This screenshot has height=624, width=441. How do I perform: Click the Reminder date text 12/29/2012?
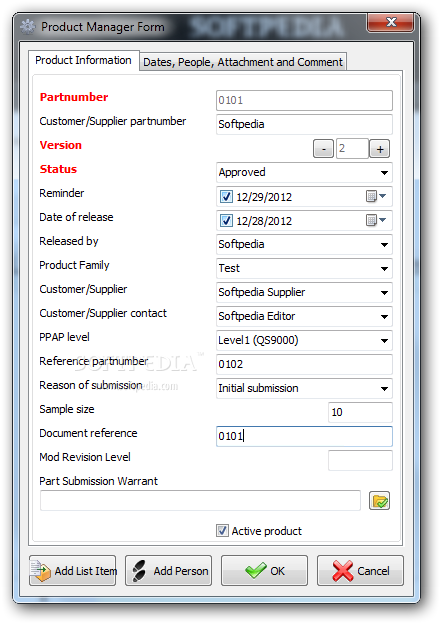coord(264,197)
